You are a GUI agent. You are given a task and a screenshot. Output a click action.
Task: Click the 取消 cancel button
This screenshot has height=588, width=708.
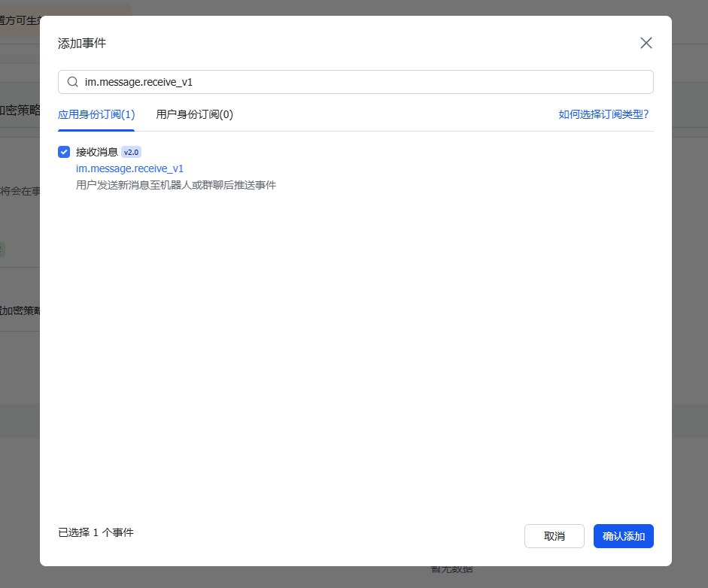[555, 535]
